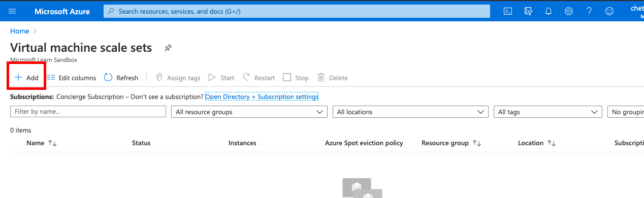This screenshot has height=198, width=644.
Task: Focus the portal search box
Action: [x=297, y=11]
